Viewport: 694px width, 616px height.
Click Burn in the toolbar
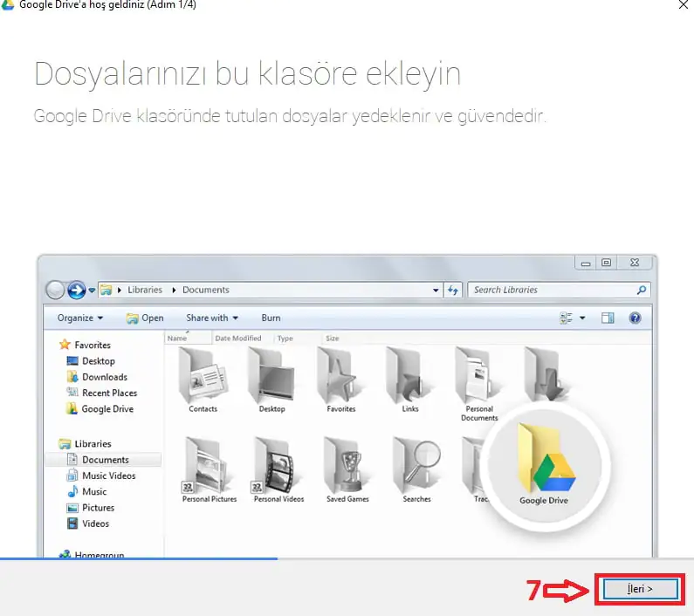[x=271, y=318]
